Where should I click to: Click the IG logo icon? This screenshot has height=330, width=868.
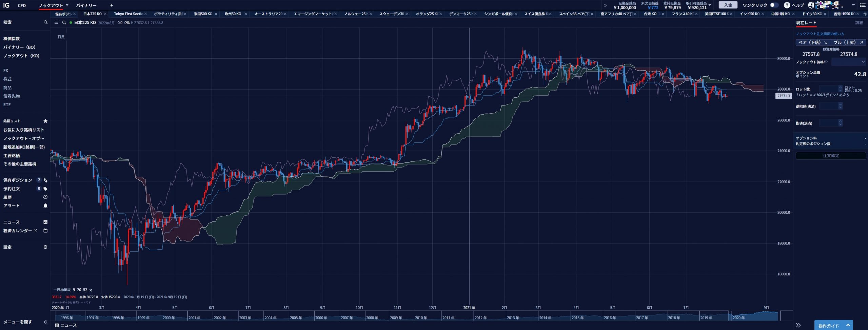click(x=6, y=5)
